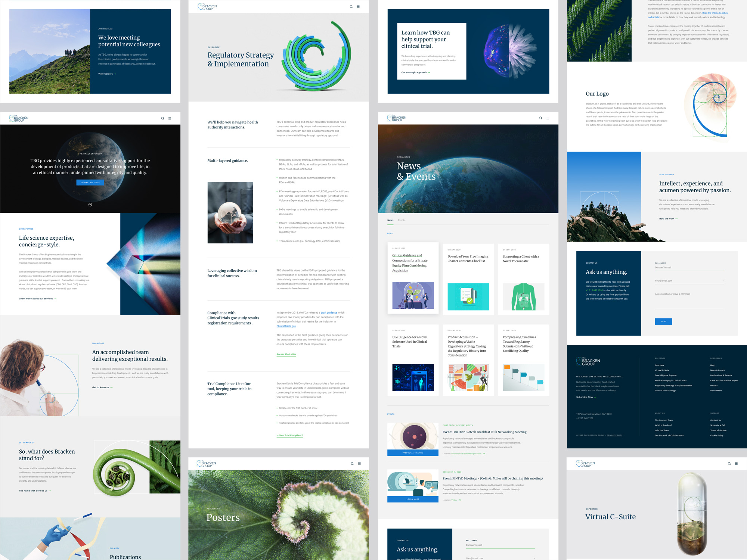Select the News tab
Image resolution: width=747 pixels, height=560 pixels.
pos(390,220)
